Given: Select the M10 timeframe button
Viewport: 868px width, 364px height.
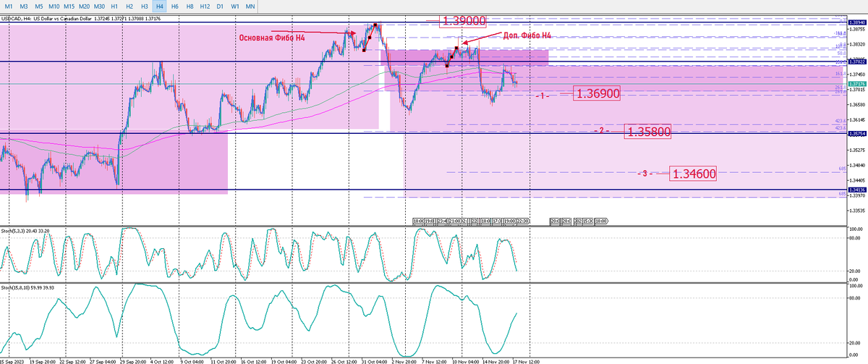Looking at the screenshot, I should click(x=55, y=6).
